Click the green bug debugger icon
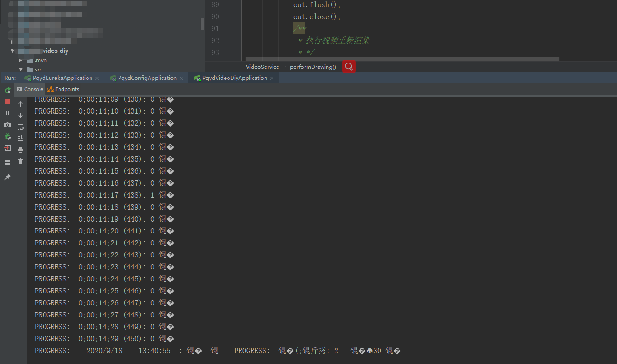 coord(8,137)
